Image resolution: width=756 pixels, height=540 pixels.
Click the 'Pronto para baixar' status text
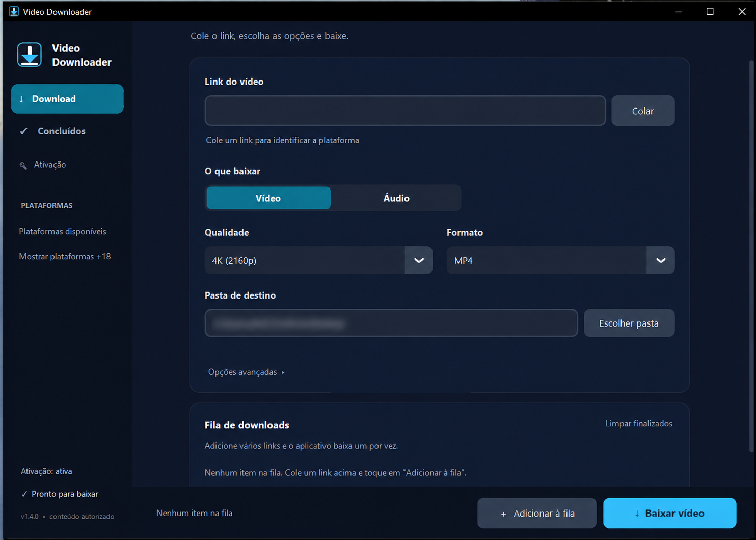pos(65,494)
